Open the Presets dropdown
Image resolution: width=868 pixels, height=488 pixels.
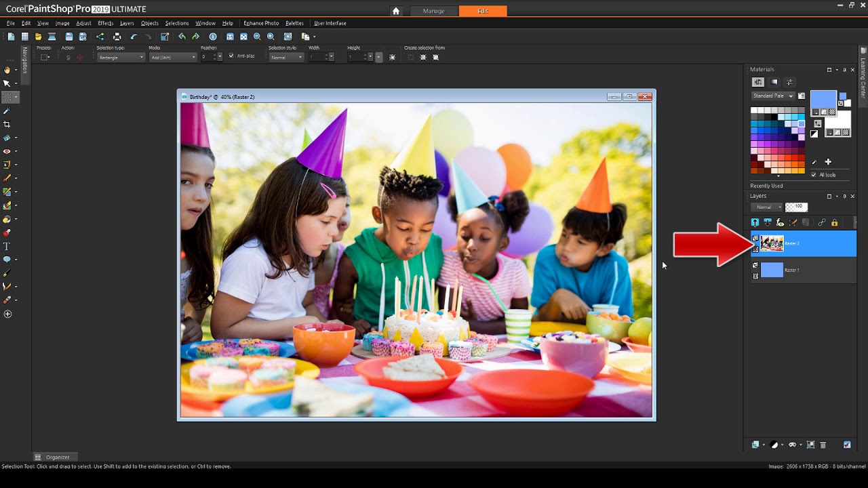pyautogui.click(x=45, y=58)
